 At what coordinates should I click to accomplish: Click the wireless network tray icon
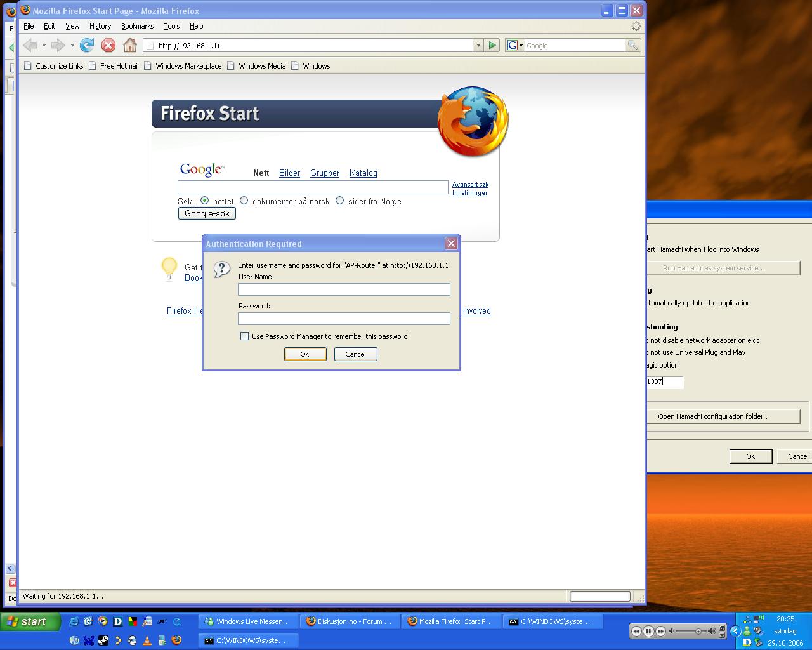coord(760,619)
